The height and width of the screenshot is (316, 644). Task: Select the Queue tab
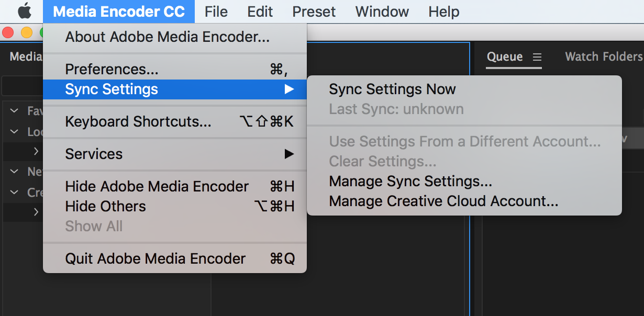click(x=504, y=57)
